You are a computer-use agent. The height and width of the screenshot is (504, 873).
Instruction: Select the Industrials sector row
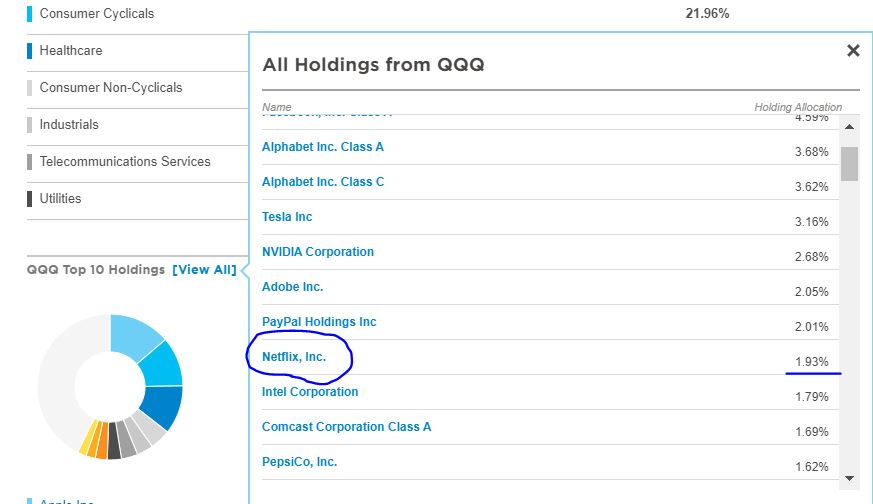click(137, 125)
